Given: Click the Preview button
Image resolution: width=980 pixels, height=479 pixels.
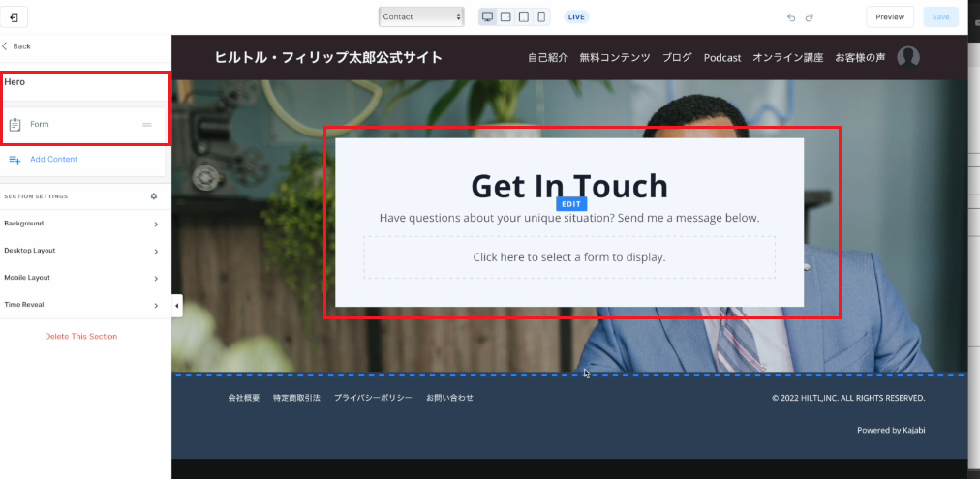Looking at the screenshot, I should tap(889, 16).
